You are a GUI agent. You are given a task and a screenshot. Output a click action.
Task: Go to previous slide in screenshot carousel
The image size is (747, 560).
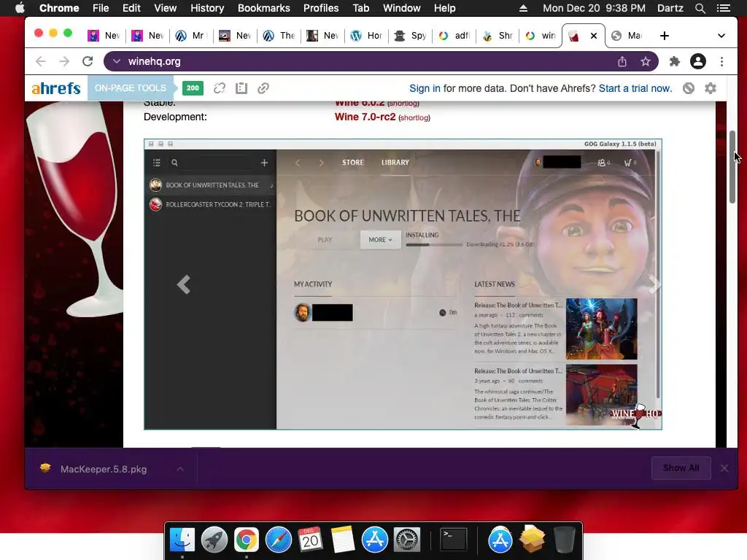coord(183,285)
